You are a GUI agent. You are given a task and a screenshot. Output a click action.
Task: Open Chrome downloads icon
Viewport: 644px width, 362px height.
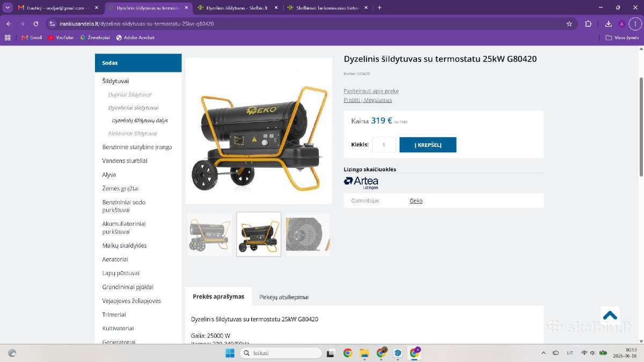[608, 24]
